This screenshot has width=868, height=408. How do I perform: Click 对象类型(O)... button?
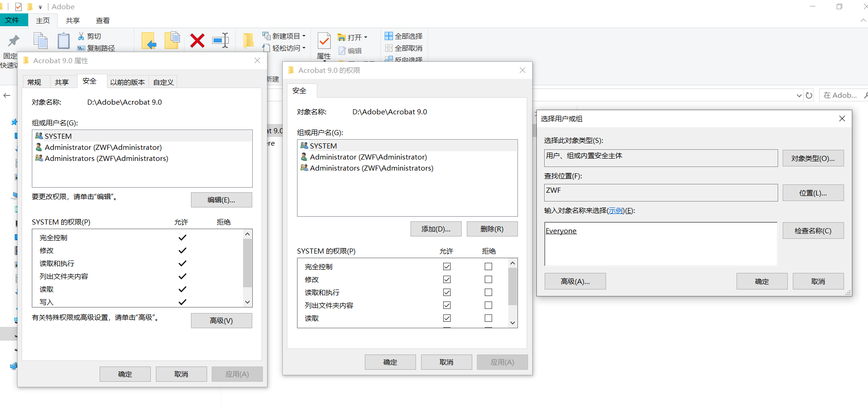tap(813, 158)
